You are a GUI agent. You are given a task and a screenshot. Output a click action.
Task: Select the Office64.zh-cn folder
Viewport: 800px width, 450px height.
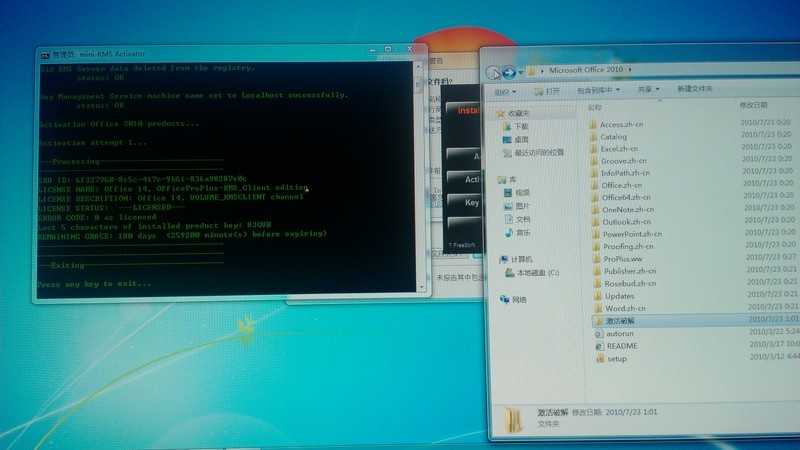(621, 197)
